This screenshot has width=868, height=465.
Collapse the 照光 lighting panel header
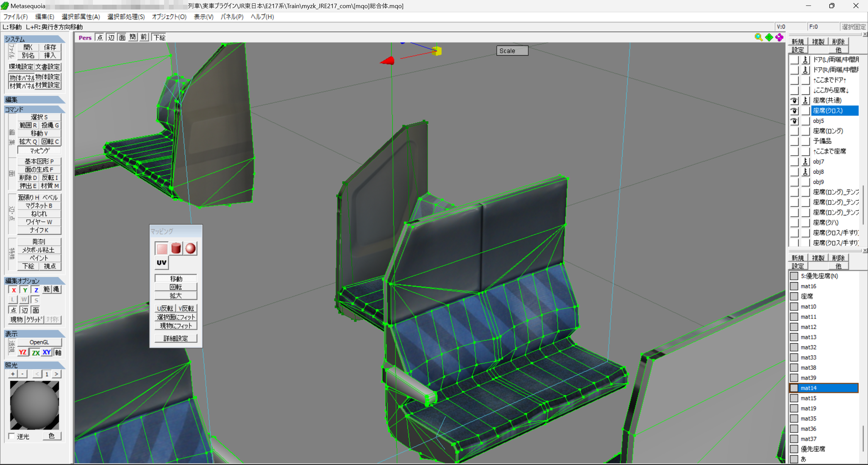click(x=35, y=365)
